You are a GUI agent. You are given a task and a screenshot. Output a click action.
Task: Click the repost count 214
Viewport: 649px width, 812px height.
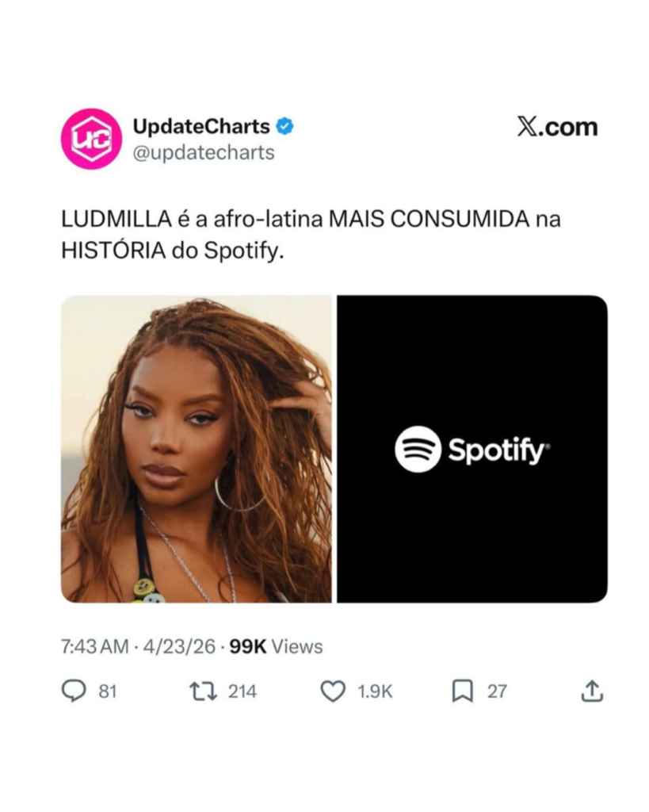(x=242, y=691)
